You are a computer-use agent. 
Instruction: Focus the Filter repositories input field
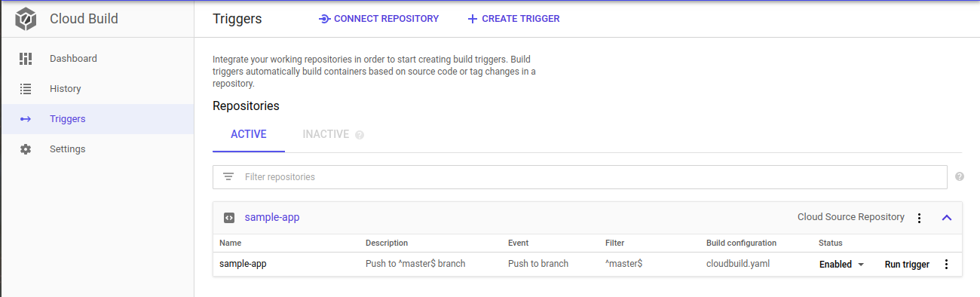tap(580, 177)
